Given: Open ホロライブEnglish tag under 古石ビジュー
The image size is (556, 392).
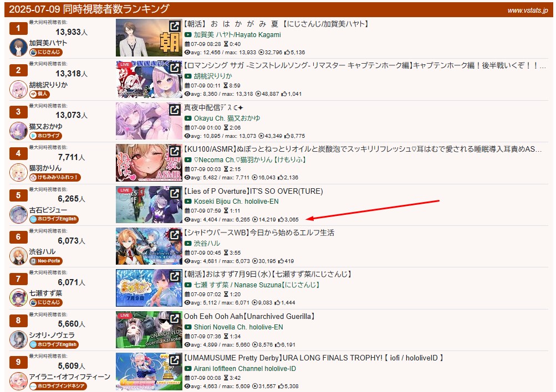Looking at the screenshot, I should pos(54,219).
